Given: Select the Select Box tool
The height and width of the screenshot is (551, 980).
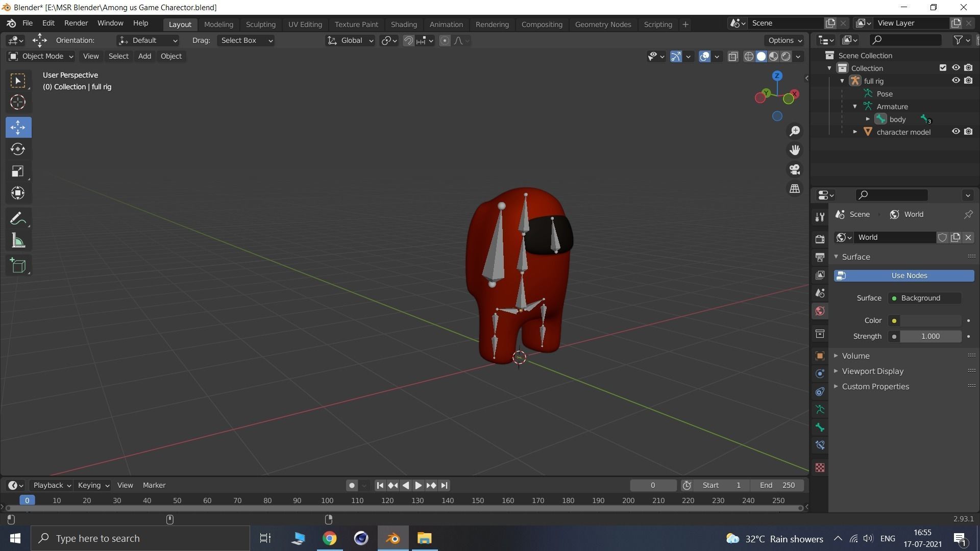Looking at the screenshot, I should click(x=18, y=81).
